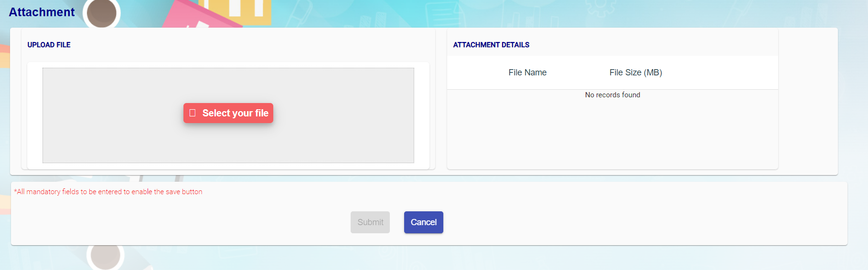This screenshot has height=270, width=868.
Task: Click the coffee cup graphic beside the title
Action: pos(101,13)
